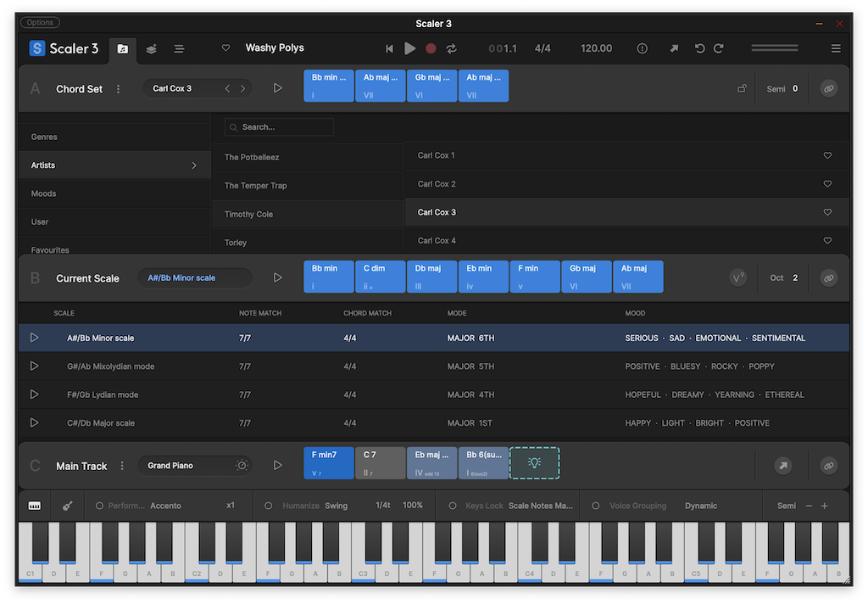Switch to piano keyboard view

point(34,506)
